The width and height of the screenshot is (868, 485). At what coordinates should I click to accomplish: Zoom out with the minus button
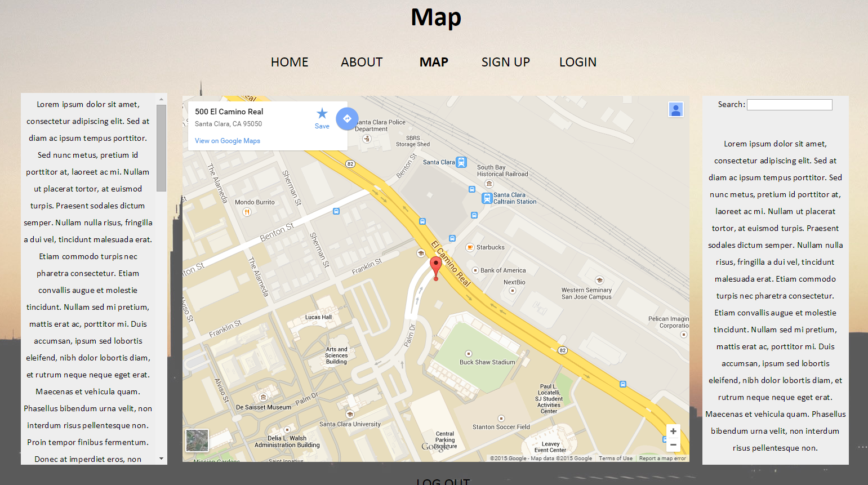(x=673, y=444)
